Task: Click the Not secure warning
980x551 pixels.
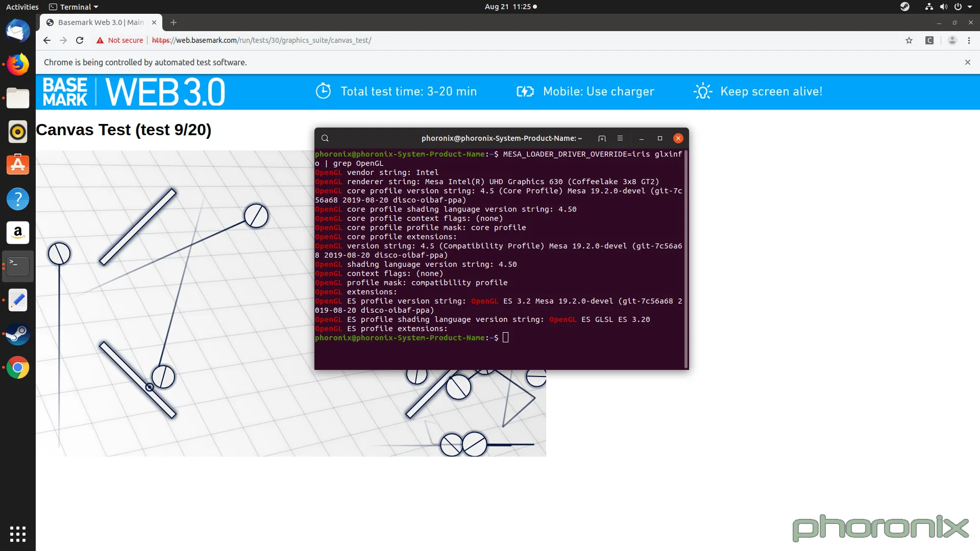Action: (x=120, y=40)
